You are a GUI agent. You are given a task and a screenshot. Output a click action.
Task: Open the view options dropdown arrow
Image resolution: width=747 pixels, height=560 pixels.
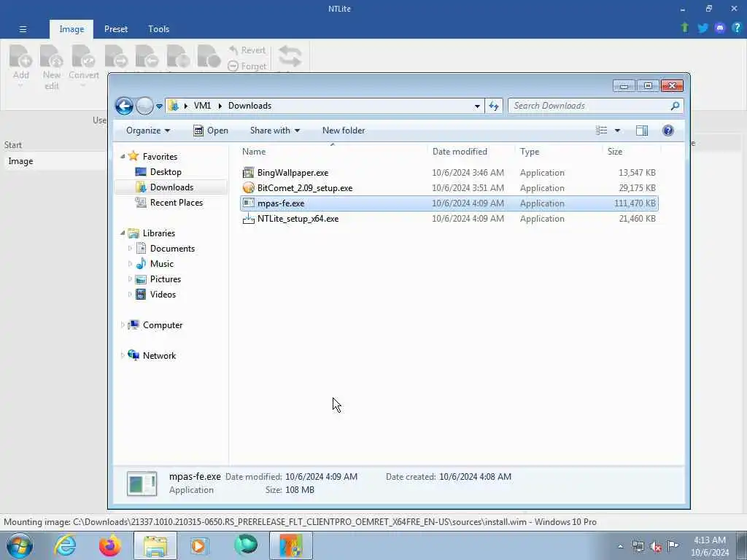(617, 131)
